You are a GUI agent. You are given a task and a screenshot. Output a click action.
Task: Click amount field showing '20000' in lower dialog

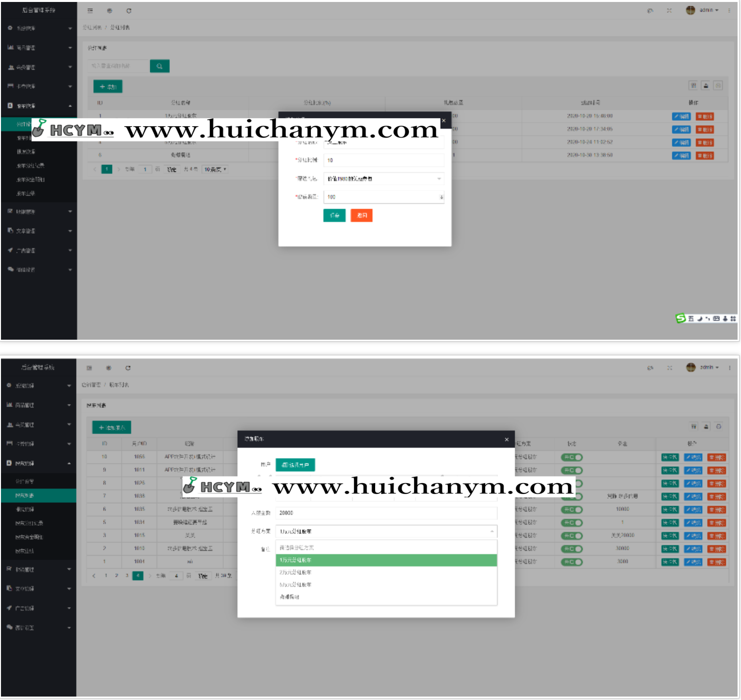tap(386, 513)
